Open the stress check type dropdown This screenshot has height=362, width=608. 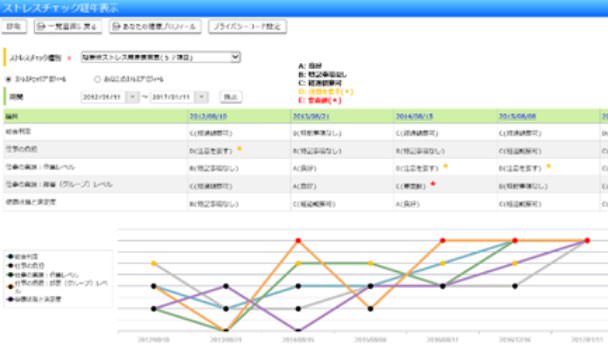[x=161, y=57]
